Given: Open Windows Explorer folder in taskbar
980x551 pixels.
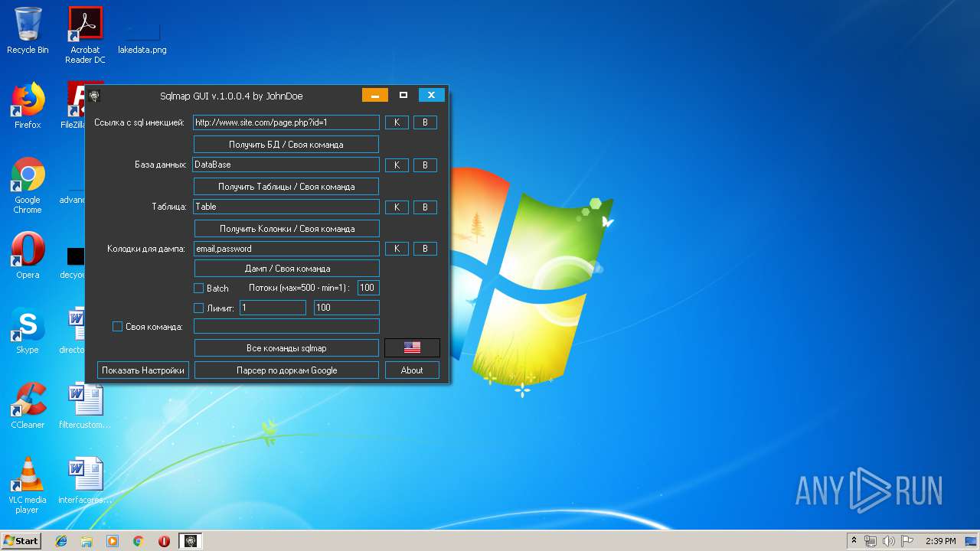Looking at the screenshot, I should pyautogui.click(x=87, y=541).
